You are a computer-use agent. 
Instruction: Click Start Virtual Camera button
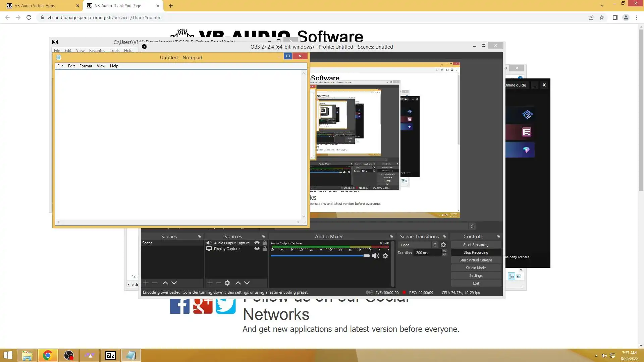click(476, 260)
